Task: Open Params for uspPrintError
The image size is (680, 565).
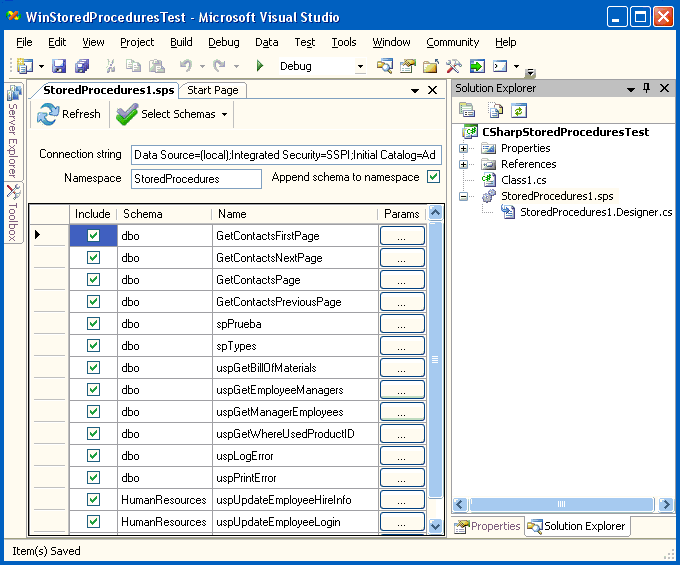Action: click(x=402, y=477)
